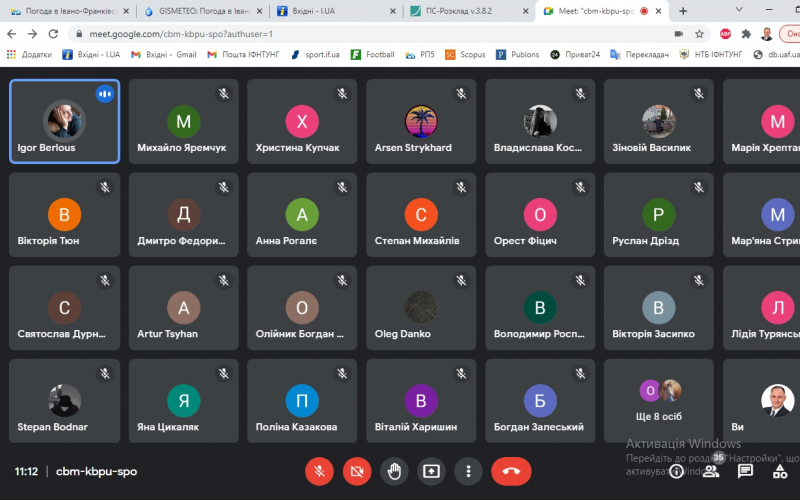Image resolution: width=800 pixels, height=500 pixels.
Task: Click the Віталій Харишин participant name
Action: tap(416, 427)
